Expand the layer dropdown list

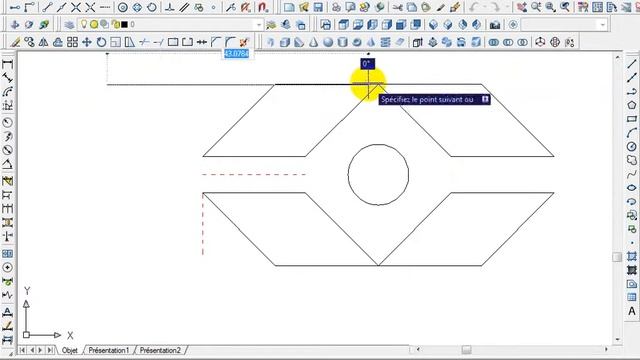[x=258, y=25]
